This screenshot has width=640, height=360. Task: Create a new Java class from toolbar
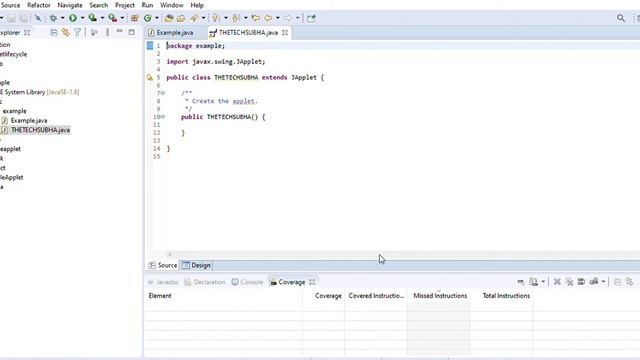(148, 18)
